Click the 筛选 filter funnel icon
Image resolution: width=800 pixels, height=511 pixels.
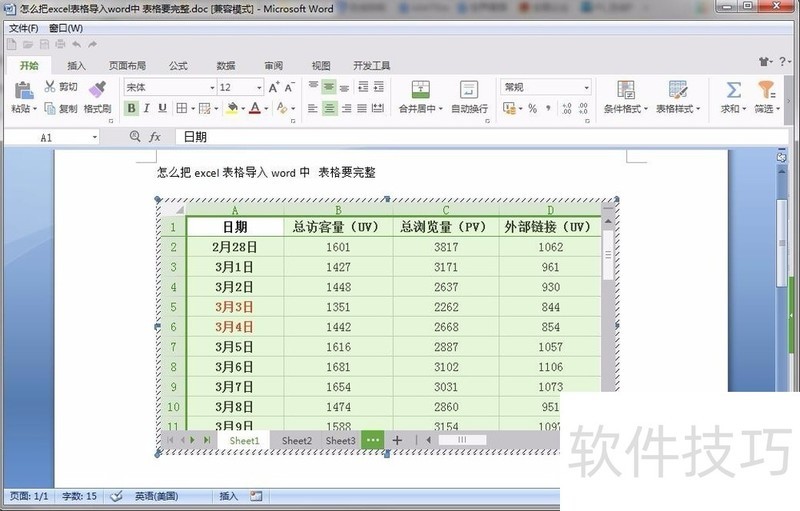coord(766,90)
